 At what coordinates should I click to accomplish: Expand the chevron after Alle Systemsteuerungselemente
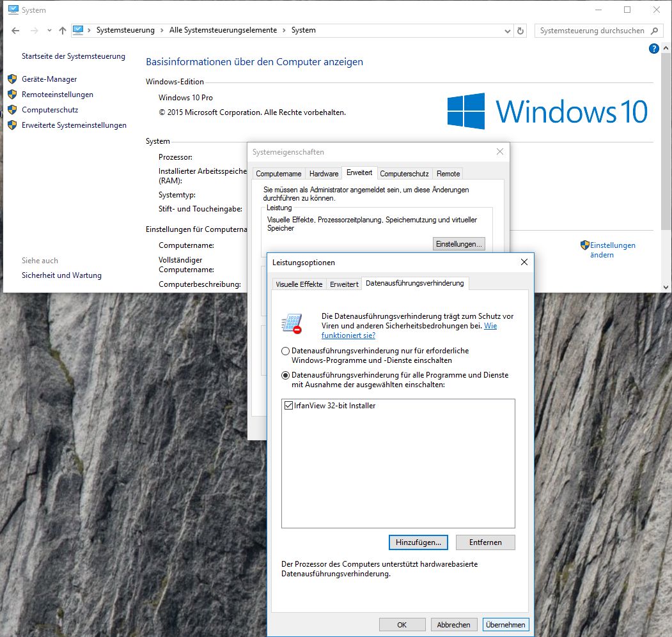click(x=284, y=31)
